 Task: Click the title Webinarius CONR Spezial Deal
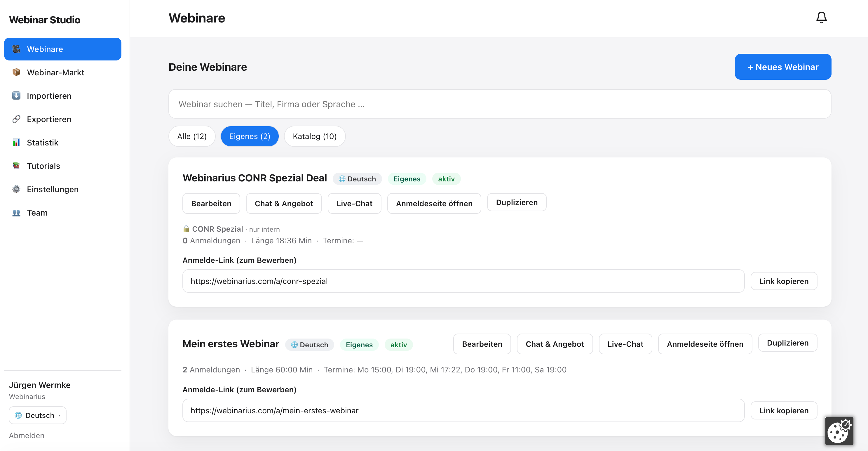click(x=255, y=178)
